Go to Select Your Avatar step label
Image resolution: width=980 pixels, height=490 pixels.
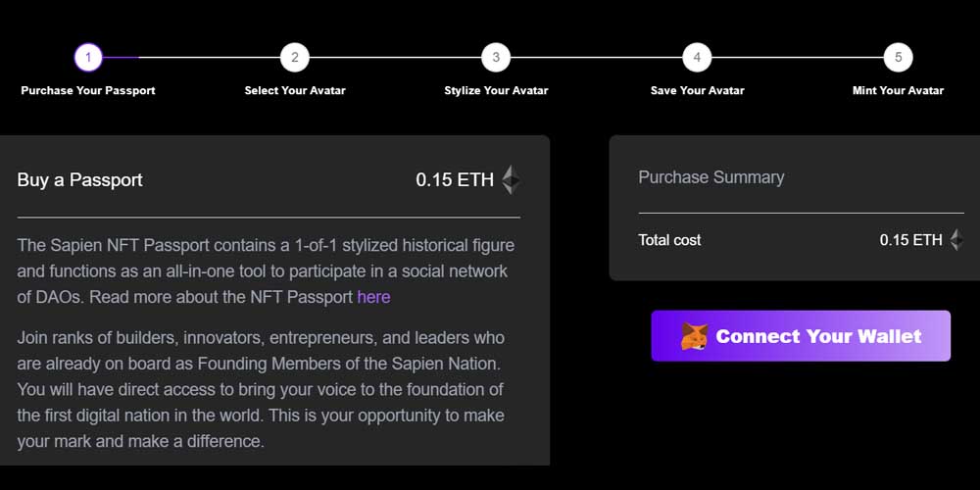coord(295,90)
